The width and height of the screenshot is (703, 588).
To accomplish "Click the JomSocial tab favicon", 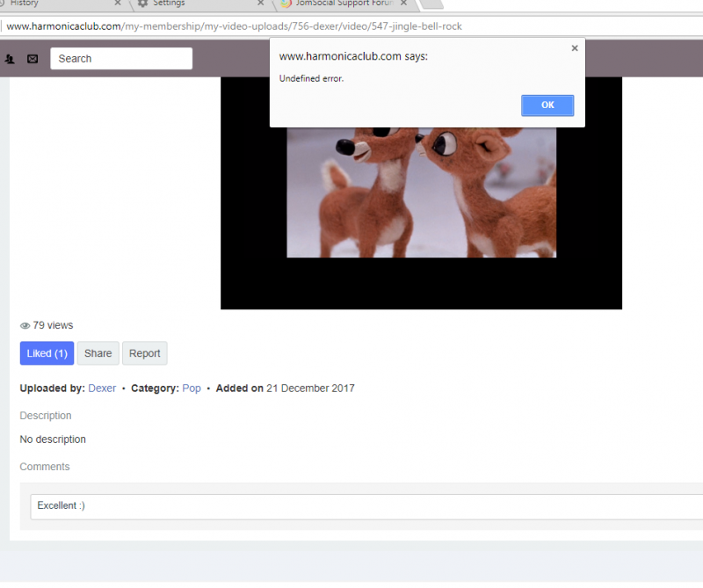I will pyautogui.click(x=286, y=4).
